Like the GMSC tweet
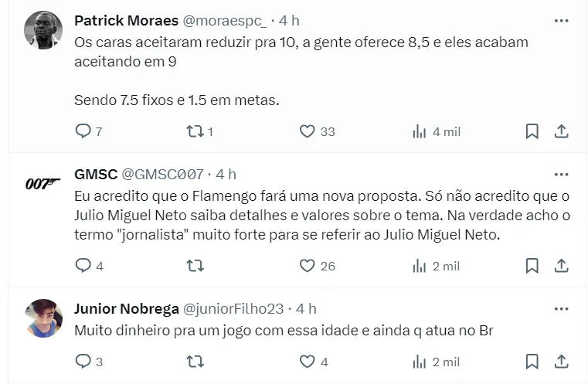This screenshot has width=588, height=384. tap(308, 266)
